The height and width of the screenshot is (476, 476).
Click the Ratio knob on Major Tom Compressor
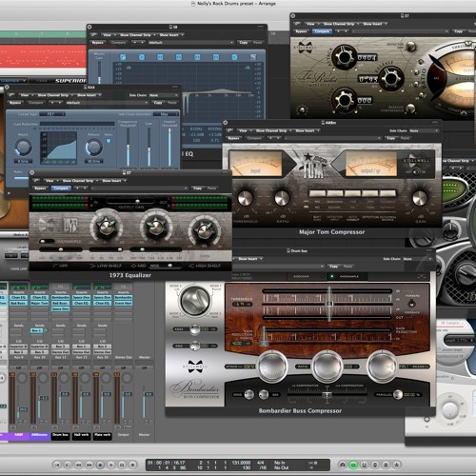click(282, 198)
